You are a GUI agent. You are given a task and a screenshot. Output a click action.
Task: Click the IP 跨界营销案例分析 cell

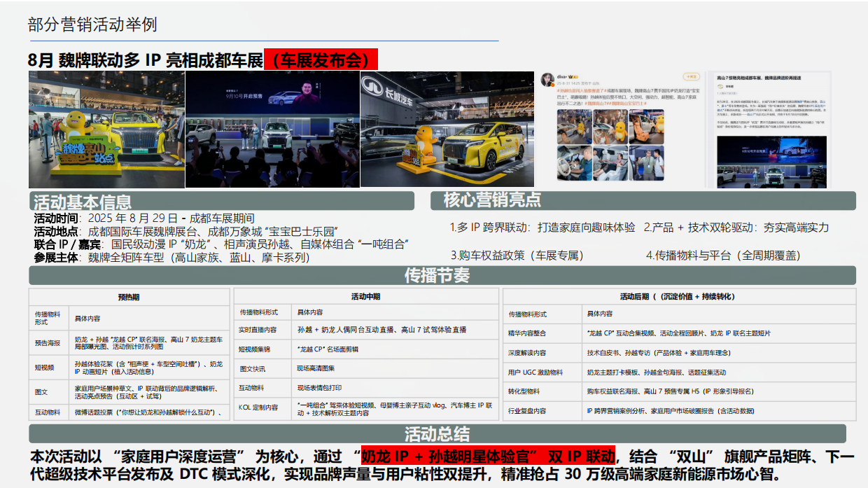717,412
